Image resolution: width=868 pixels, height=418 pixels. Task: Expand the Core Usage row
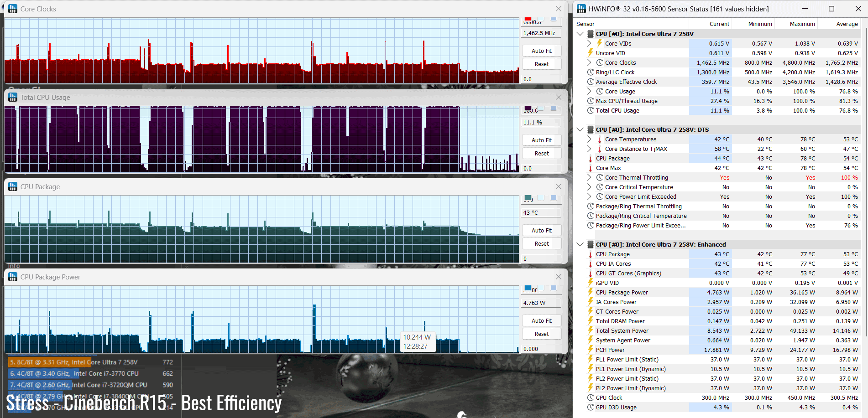pyautogui.click(x=589, y=91)
